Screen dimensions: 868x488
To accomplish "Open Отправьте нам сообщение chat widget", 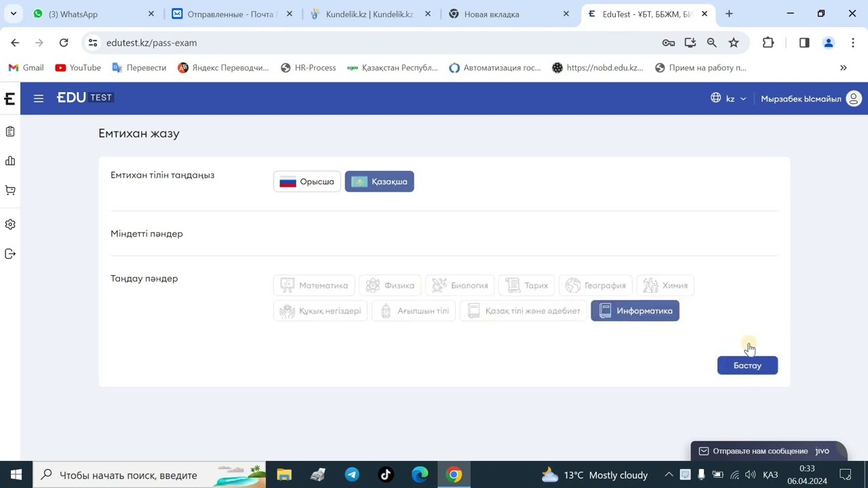I will (x=769, y=451).
